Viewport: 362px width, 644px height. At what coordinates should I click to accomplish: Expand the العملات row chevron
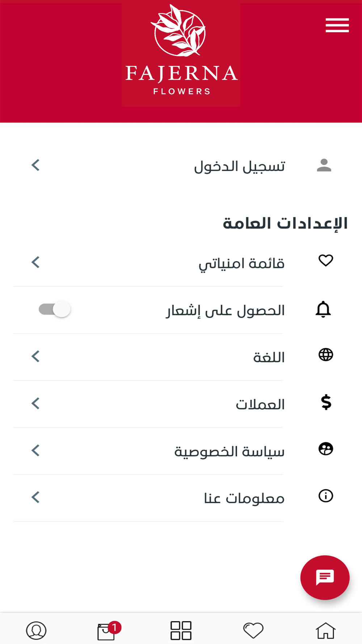click(35, 403)
